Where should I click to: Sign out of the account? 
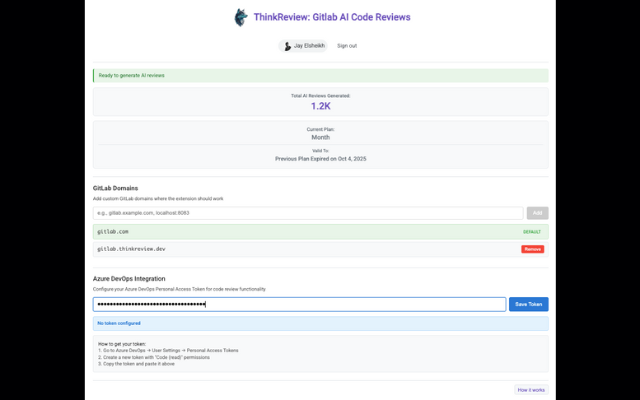pyautogui.click(x=347, y=46)
